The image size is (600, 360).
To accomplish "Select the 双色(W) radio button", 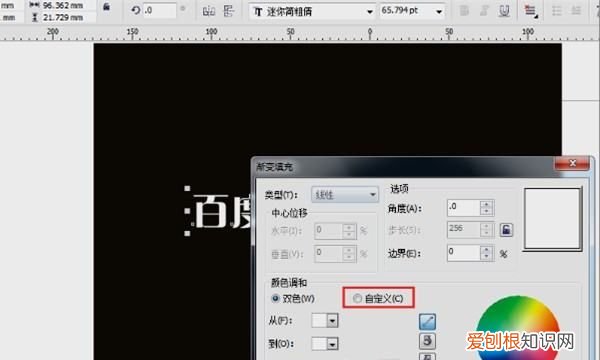I will tap(276, 298).
